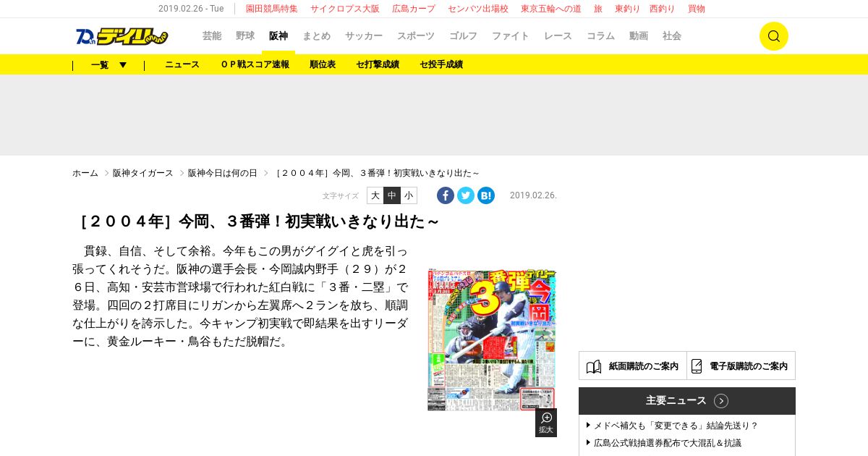The width and height of the screenshot is (868, 456).
Task: Open 東釣り top link
Action: tap(628, 9)
